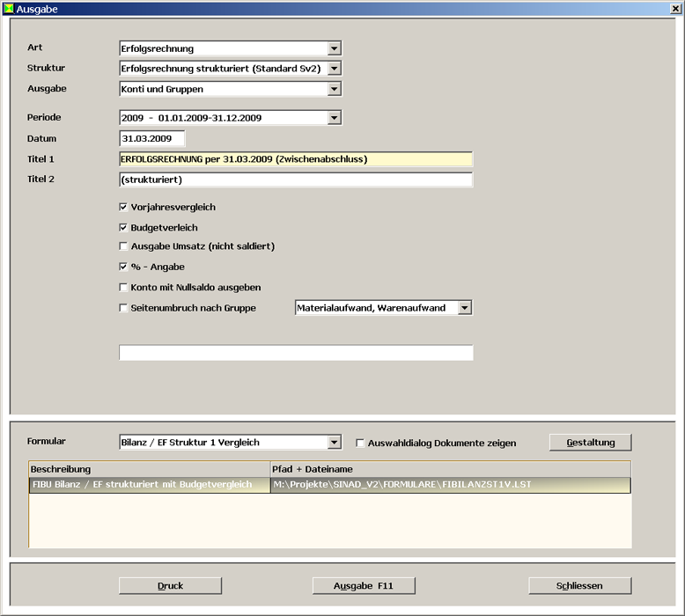This screenshot has height=616, width=685.
Task: Close the Ausgabe dialog window
Action: point(674,8)
